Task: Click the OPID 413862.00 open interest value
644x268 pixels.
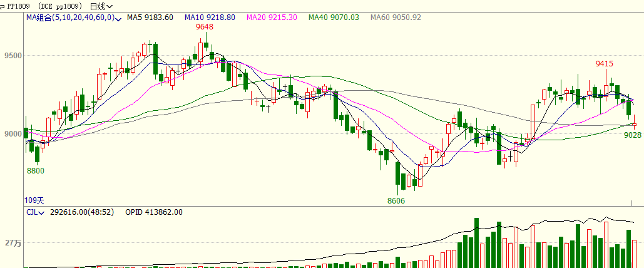Action: coord(154,212)
